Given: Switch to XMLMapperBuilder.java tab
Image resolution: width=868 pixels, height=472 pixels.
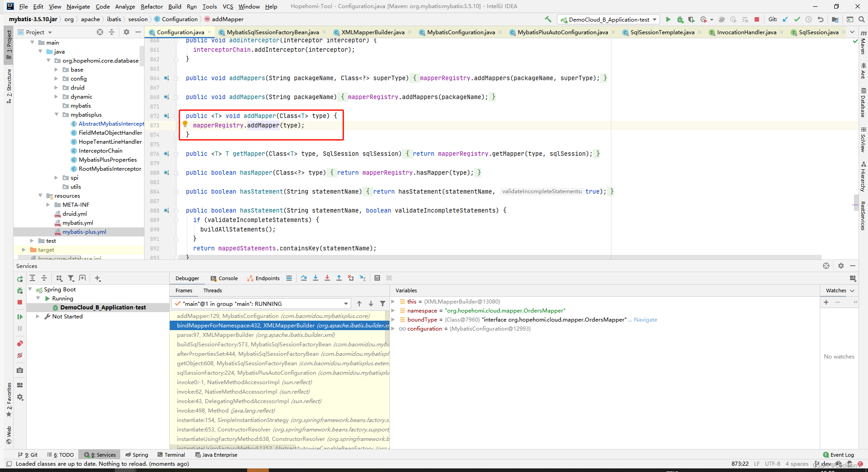Looking at the screenshot, I should (373, 32).
